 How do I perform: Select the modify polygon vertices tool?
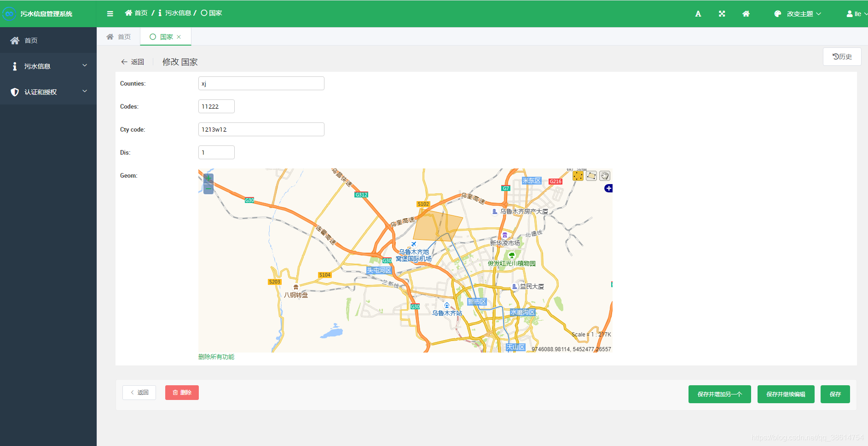pos(578,176)
